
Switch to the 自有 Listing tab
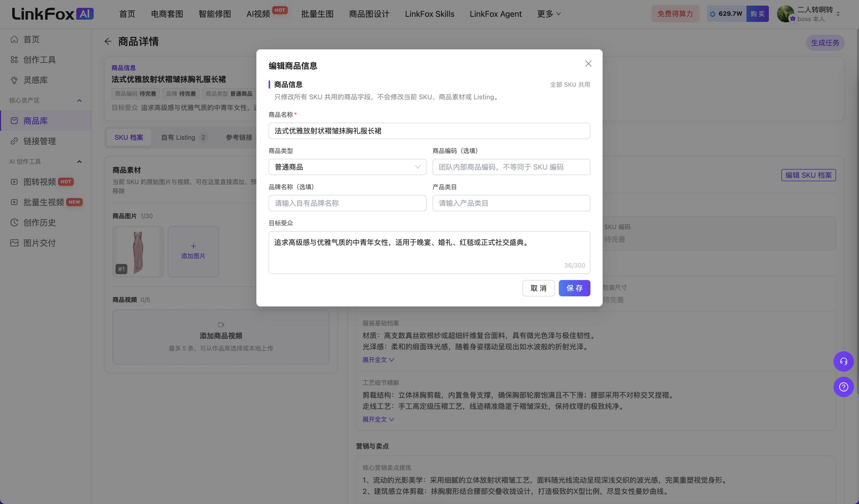coord(184,137)
